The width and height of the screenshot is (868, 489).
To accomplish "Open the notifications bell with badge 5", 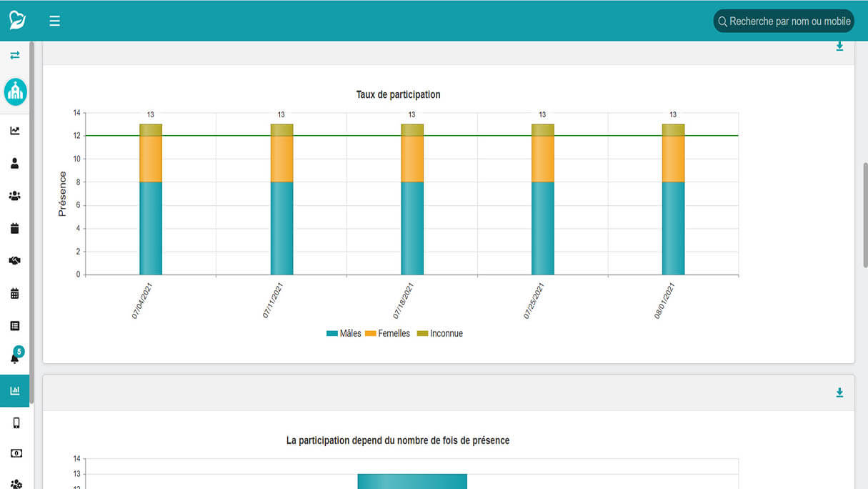I will 15,357.
